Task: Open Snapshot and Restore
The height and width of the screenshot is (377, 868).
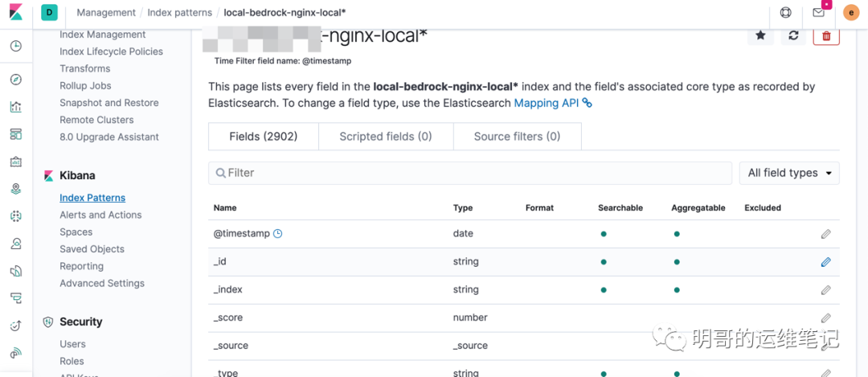Action: coord(109,103)
